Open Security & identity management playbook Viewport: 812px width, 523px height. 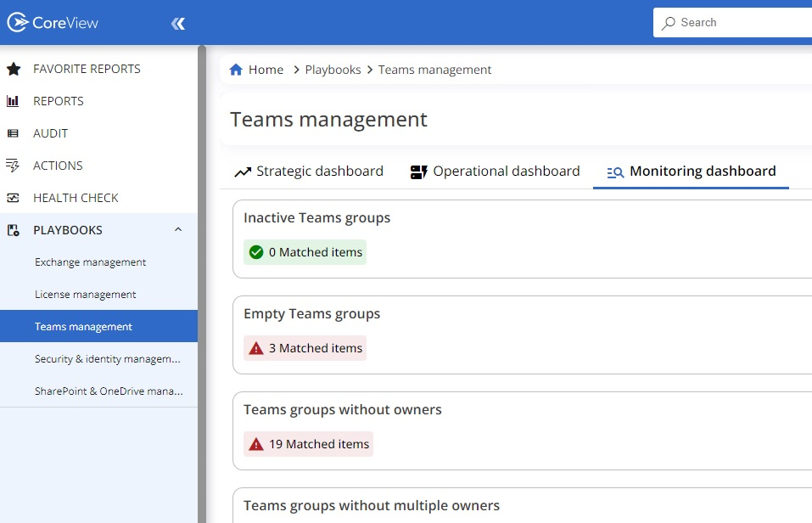[x=107, y=358]
